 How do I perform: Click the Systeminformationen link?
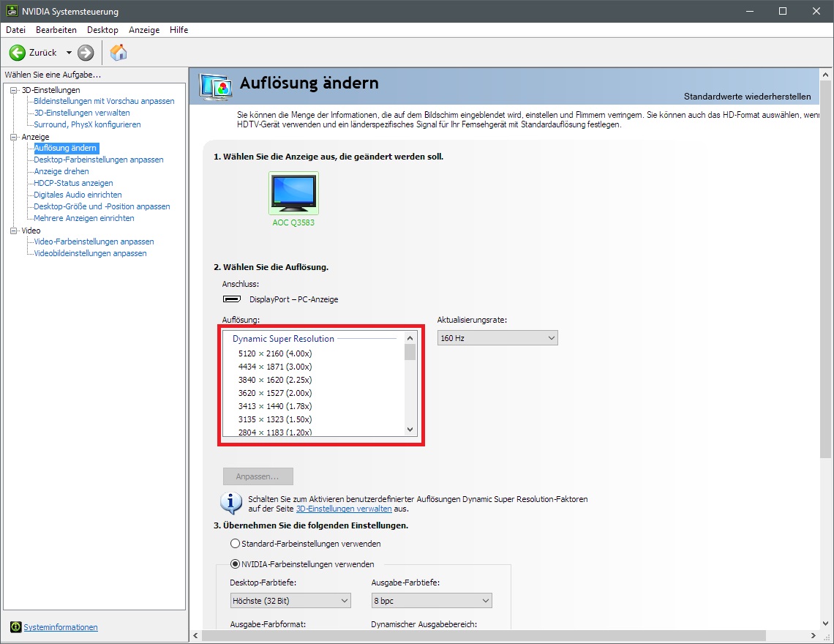pyautogui.click(x=61, y=627)
